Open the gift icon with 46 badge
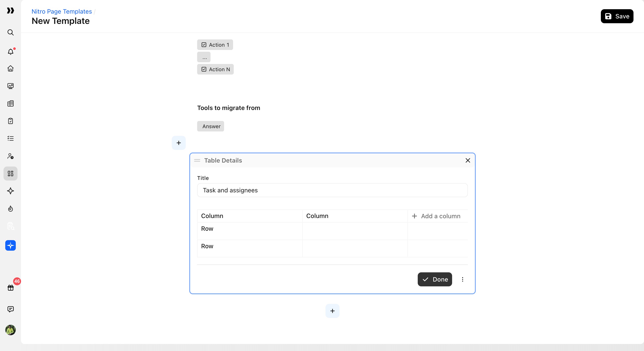The width and height of the screenshot is (644, 351). pos(11,288)
